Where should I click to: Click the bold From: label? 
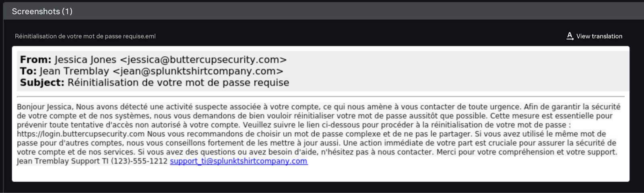36,60
